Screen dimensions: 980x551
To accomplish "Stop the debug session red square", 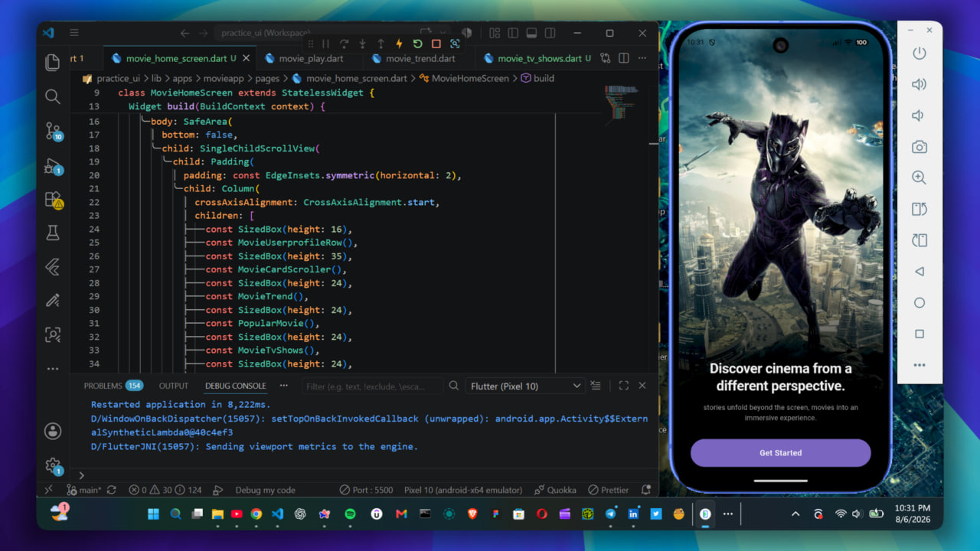I will point(436,44).
